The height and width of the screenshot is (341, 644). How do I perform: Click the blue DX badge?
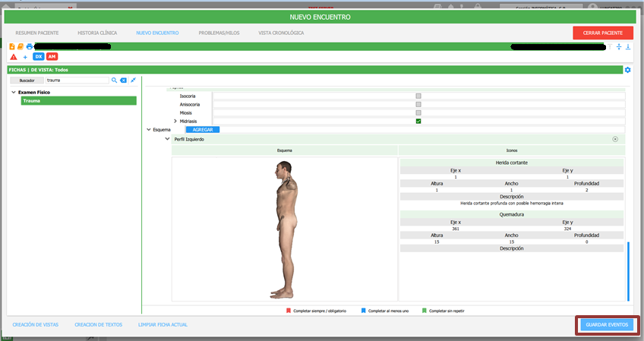[38, 57]
